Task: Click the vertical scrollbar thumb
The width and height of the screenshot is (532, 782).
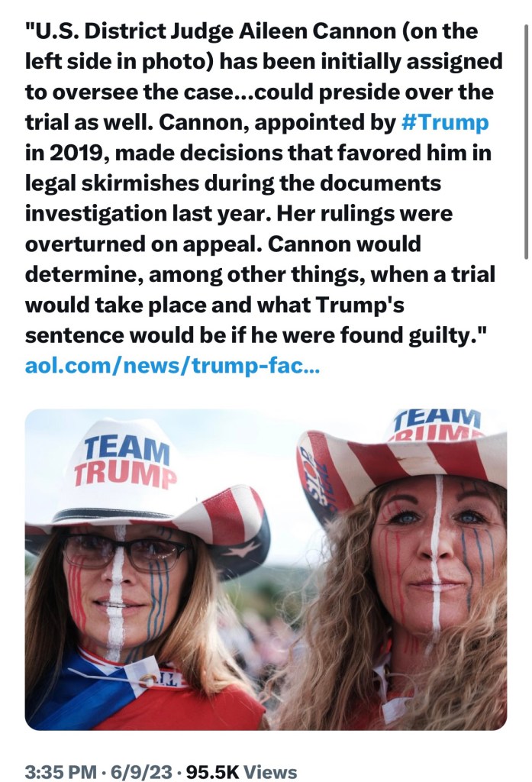Action: tap(526, 141)
